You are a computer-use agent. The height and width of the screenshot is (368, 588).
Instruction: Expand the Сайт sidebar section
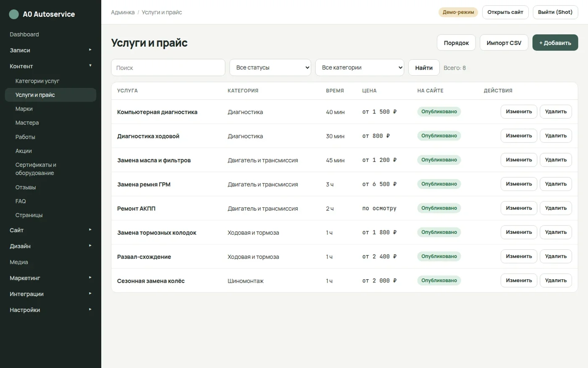[x=50, y=230]
